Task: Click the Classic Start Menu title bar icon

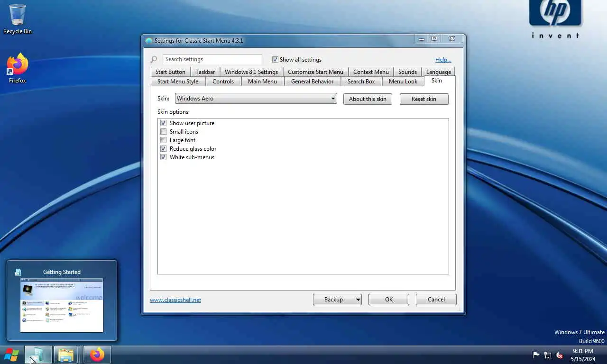Action: click(149, 41)
